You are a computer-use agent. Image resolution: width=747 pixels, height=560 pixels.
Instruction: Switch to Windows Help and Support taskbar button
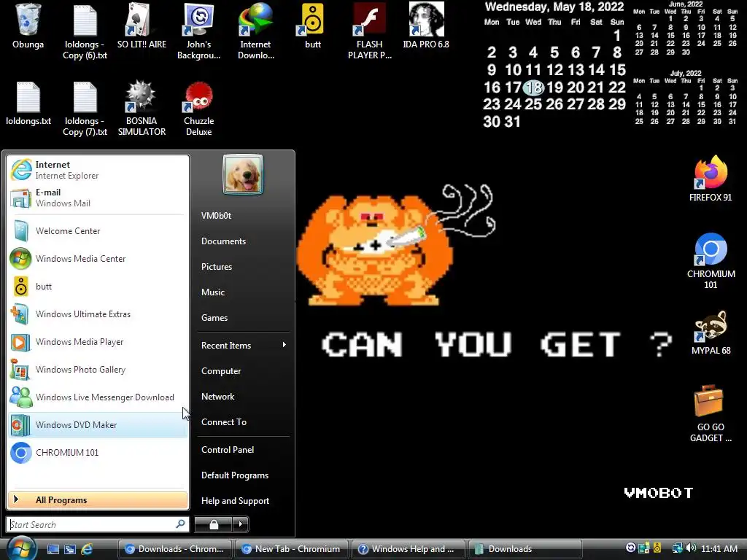(x=409, y=549)
